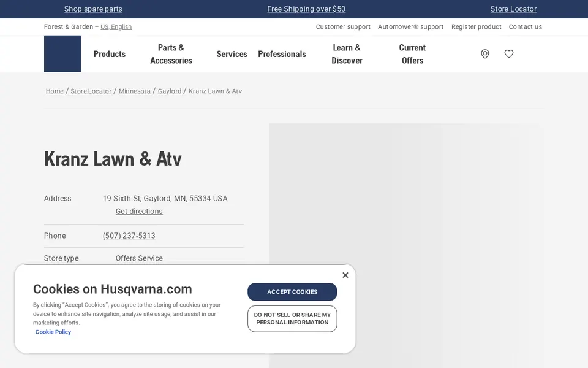The width and height of the screenshot is (588, 368).
Task: Click Do Not Sell or Share button
Action: click(x=292, y=319)
